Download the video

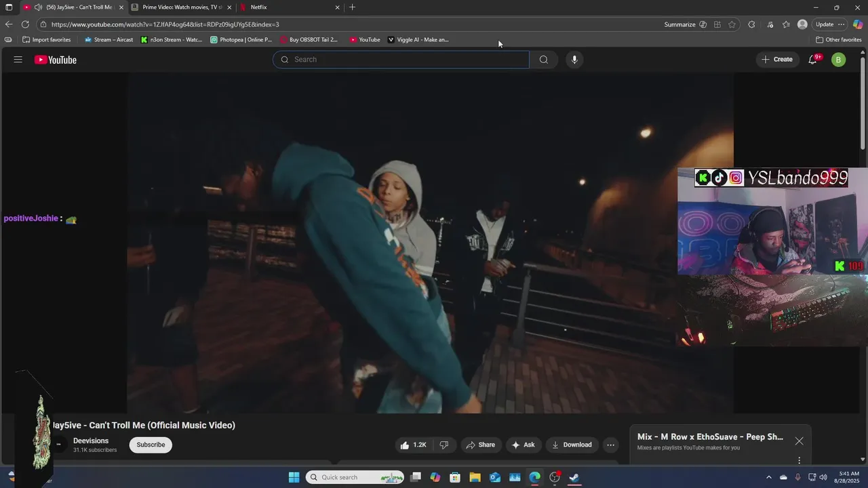[572, 445]
